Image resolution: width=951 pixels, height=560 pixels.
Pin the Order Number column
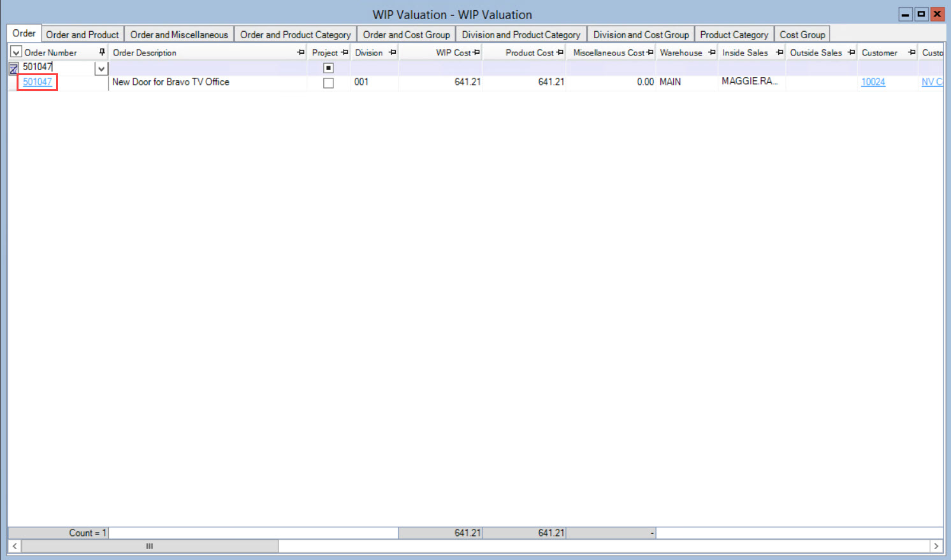tap(102, 52)
